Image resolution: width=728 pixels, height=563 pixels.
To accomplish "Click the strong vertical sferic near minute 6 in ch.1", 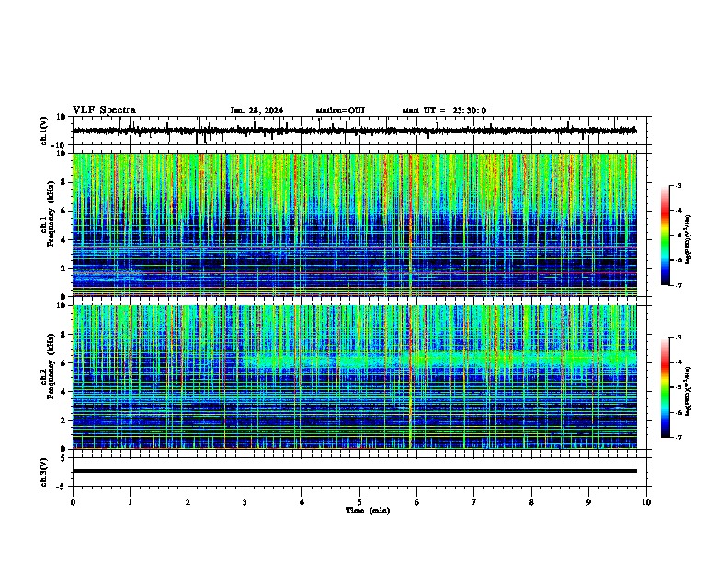I will click(410, 224).
